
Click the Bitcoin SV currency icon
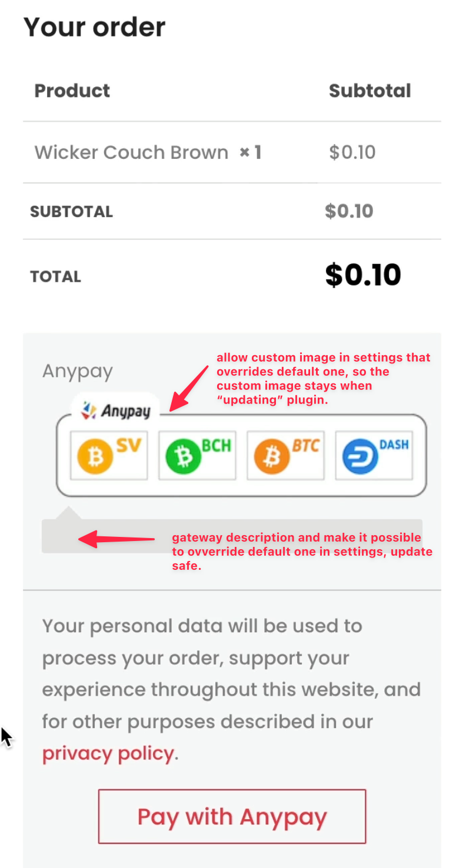[108, 455]
